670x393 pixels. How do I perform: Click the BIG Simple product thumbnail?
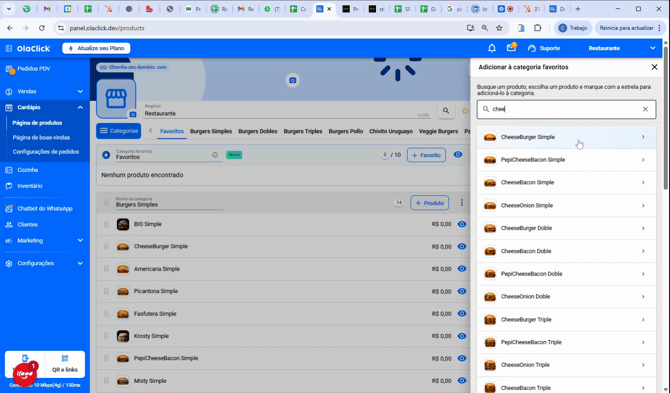tap(123, 224)
